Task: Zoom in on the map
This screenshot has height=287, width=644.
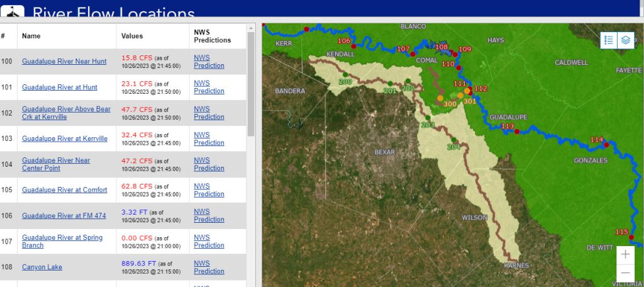Action: coord(626,254)
